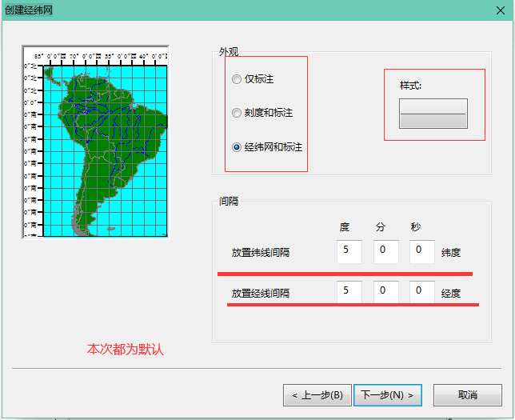Click the 样式: label
515x420 pixels.
point(410,86)
